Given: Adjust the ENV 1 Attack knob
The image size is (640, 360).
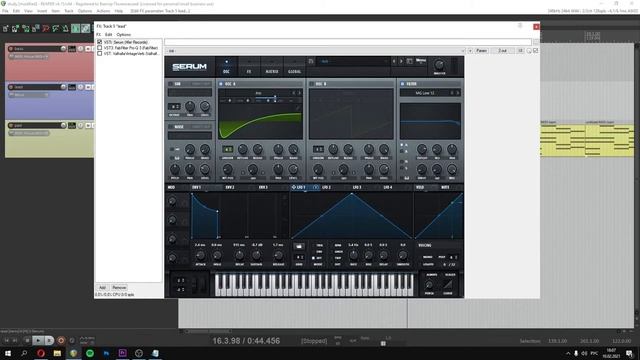Looking at the screenshot, I should point(200,256).
